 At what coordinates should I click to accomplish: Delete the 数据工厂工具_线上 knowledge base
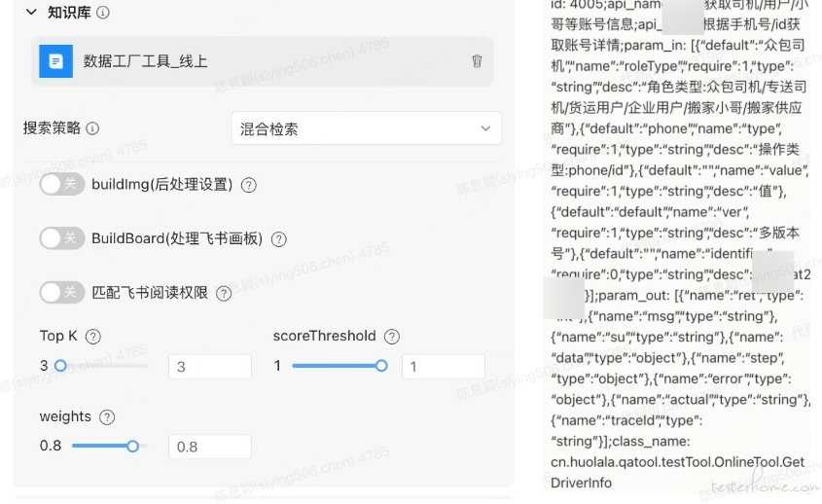click(477, 61)
